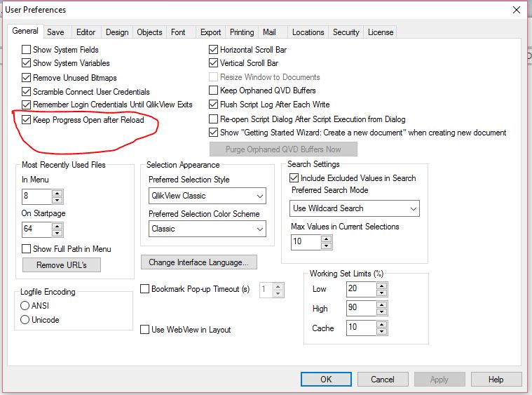Select Unicode logfile encoding
This screenshot has width=532, height=395.
point(25,320)
